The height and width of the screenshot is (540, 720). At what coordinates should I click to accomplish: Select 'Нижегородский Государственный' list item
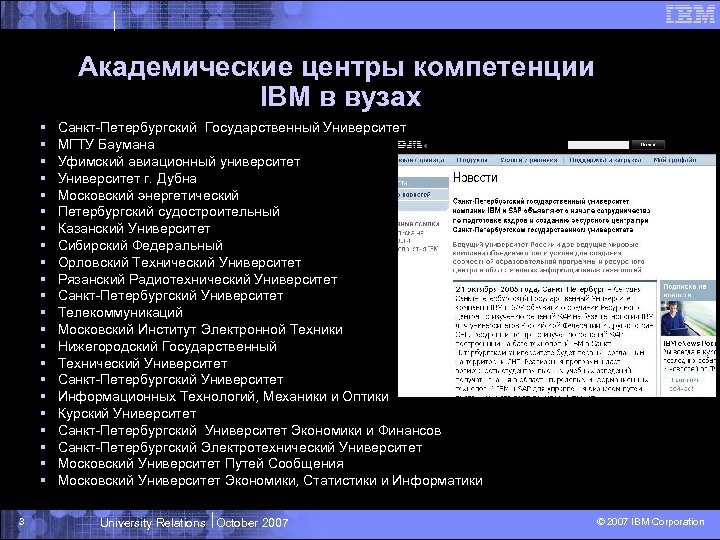pyautogui.click(x=167, y=346)
